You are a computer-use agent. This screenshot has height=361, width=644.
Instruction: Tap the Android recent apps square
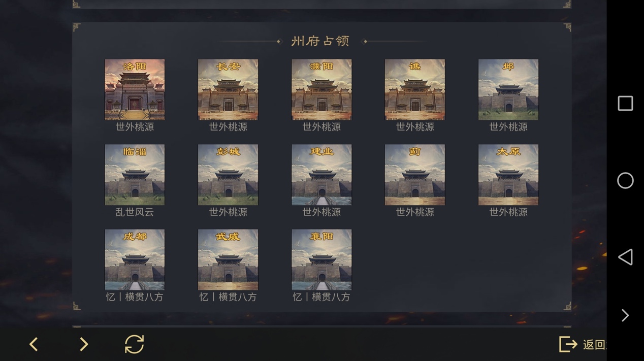coord(625,104)
